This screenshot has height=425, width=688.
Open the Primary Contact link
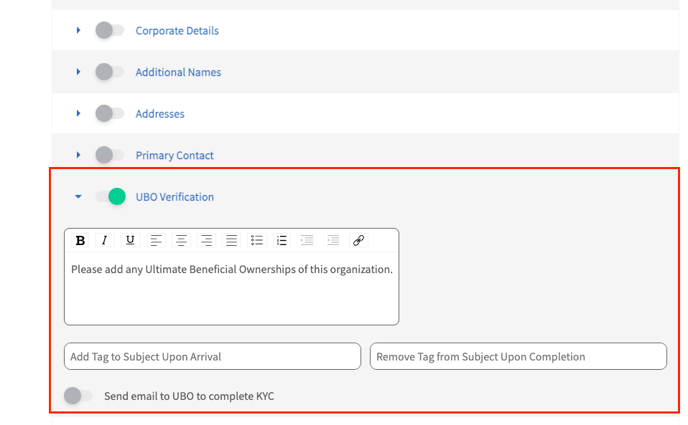[x=175, y=155]
